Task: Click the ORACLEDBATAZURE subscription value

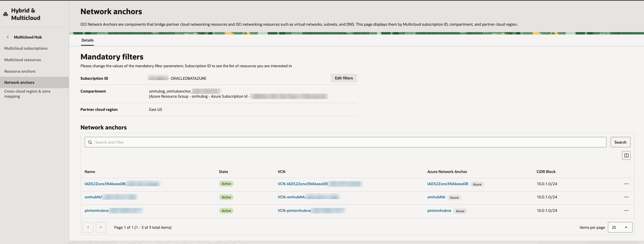Action: (188, 78)
